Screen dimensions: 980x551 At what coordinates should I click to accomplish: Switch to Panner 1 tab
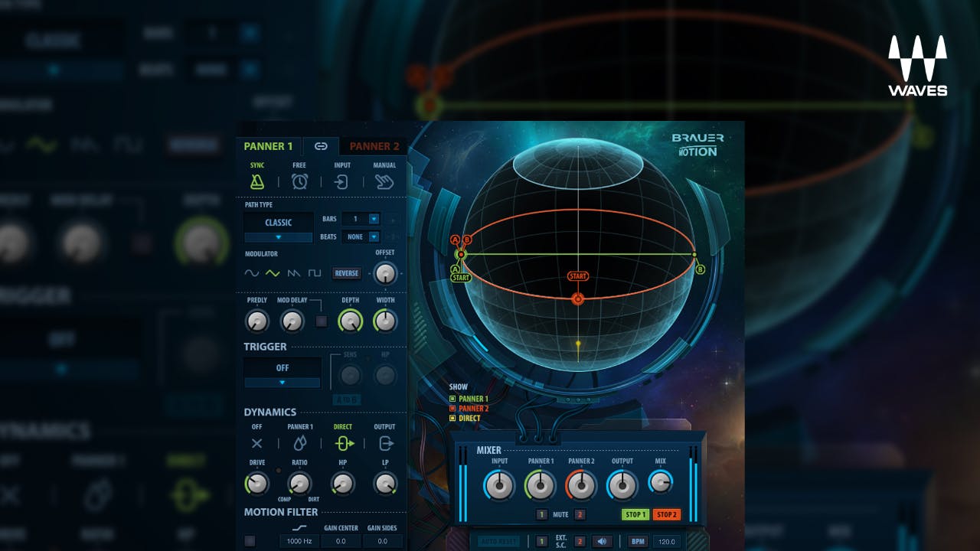pyautogui.click(x=268, y=146)
